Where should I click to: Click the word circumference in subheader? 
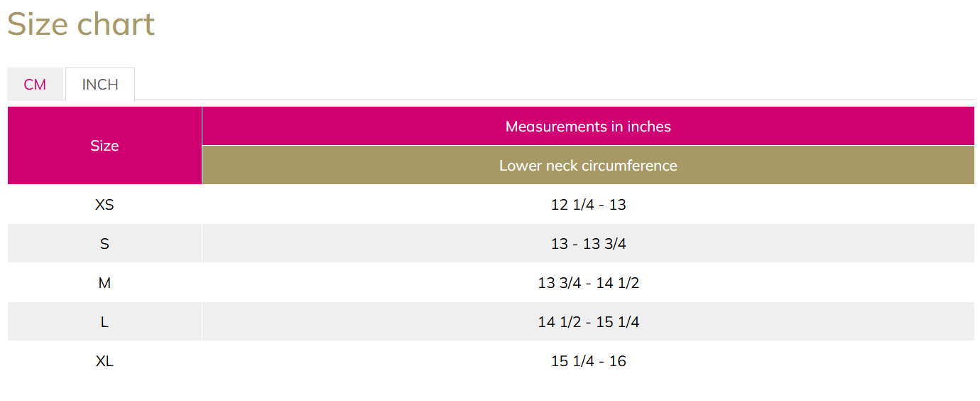click(x=629, y=166)
